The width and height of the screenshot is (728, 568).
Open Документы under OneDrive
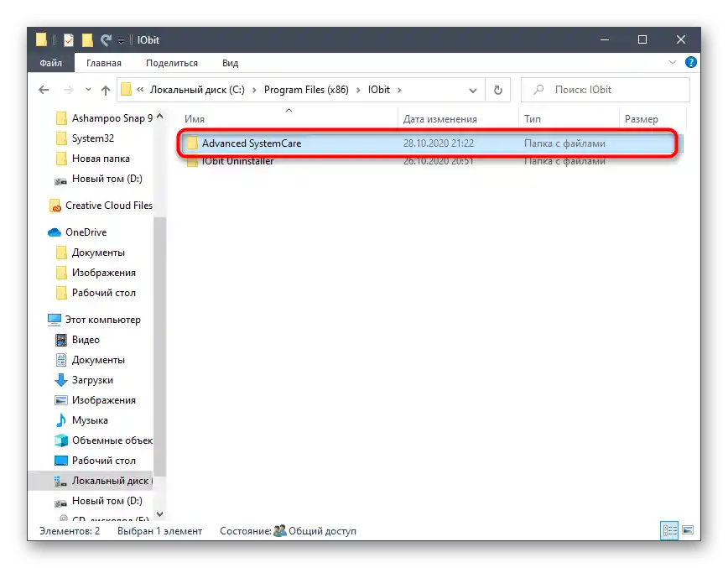(x=98, y=253)
